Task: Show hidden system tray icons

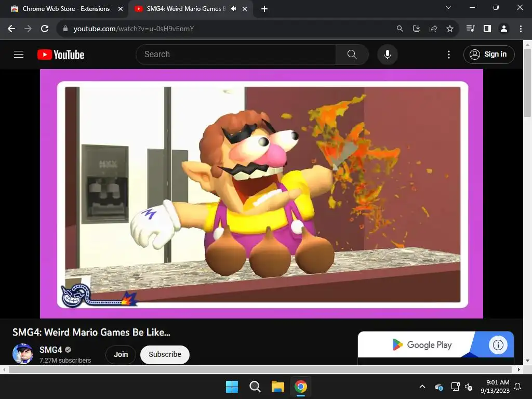Action: tap(422, 387)
